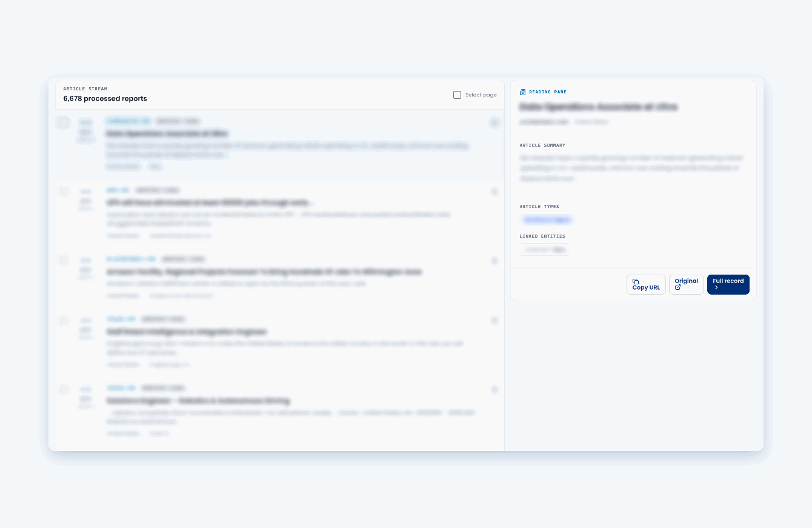Viewport: 812px width, 528px height.
Task: Click the "6,678 processed reports" count
Action: tap(105, 99)
